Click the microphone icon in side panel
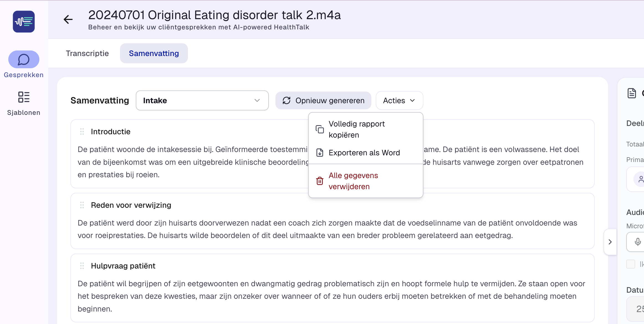644x324 pixels. coord(638,242)
